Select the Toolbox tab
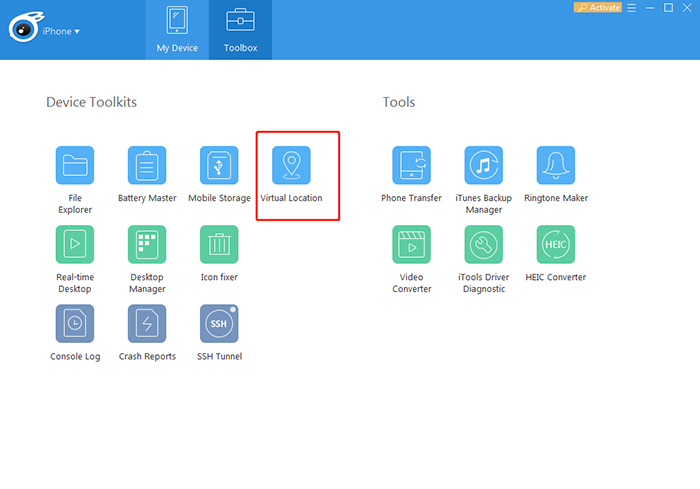Viewport: 700px width, 489px height. [240, 29]
